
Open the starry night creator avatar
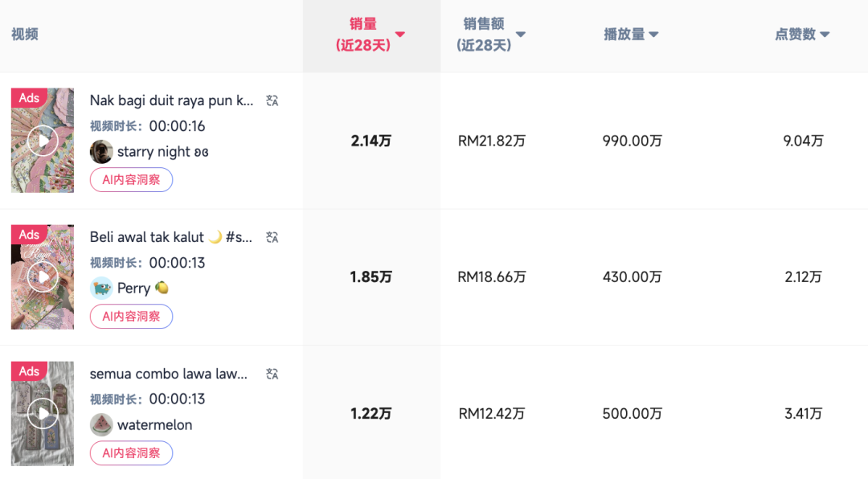coord(101,151)
